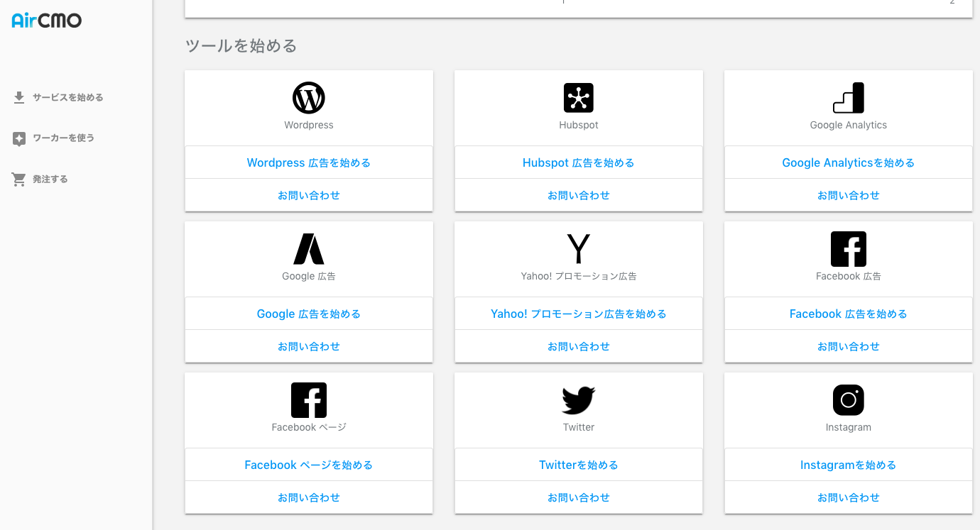Click お問い合わせ in the Facebook 広告 card
Viewport: 980px width, 530px height.
click(849, 346)
